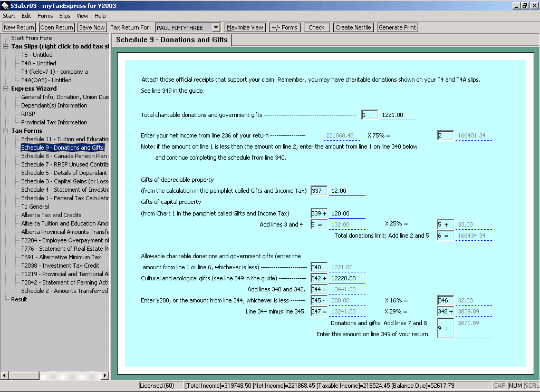Click the Check button in toolbar
Screen dimensions: 540x392
316,27
